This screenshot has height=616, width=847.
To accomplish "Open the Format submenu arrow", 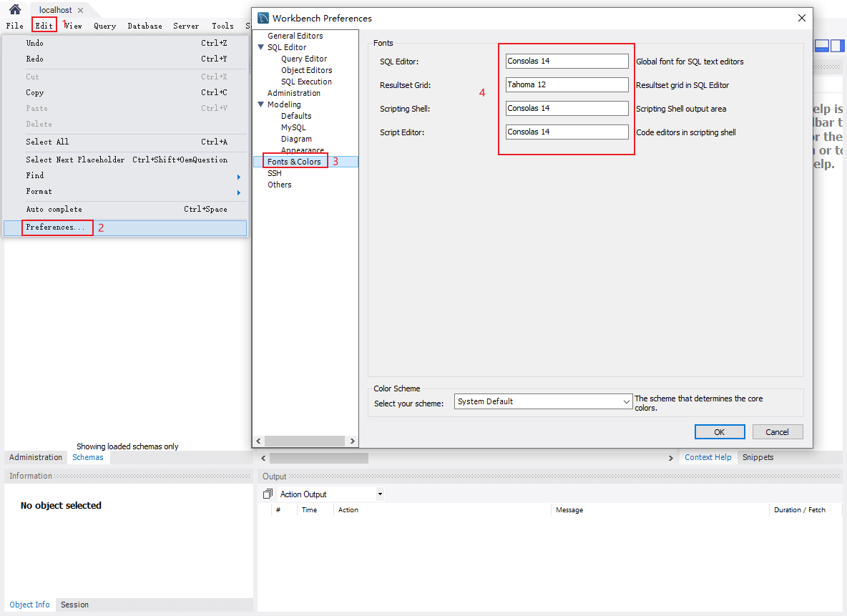I will coord(239,192).
